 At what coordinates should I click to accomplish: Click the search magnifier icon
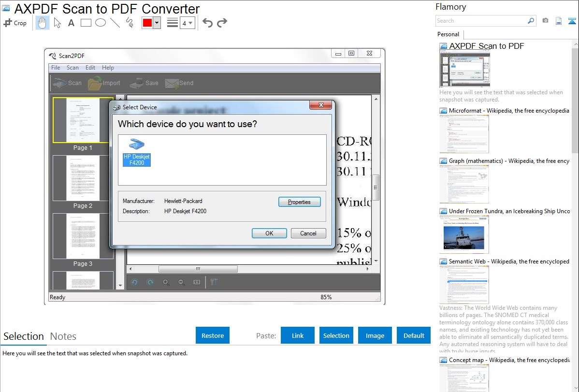(531, 21)
